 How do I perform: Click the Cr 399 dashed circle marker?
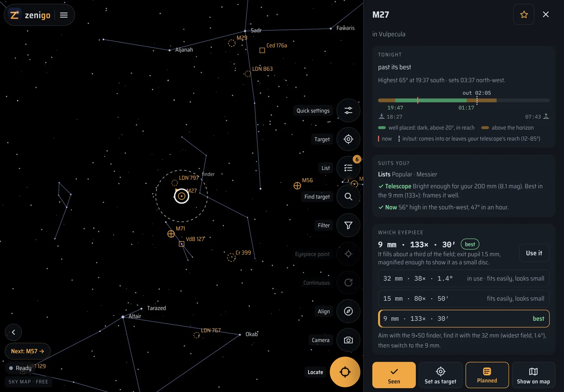coord(231,257)
